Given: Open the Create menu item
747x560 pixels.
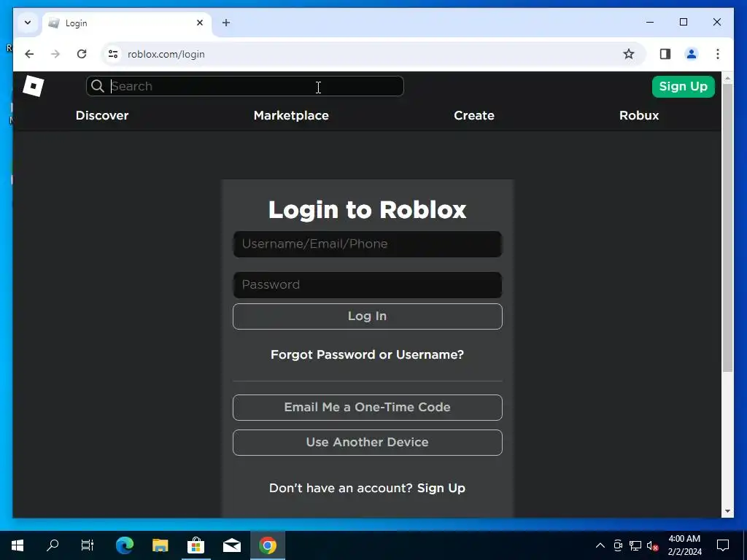Looking at the screenshot, I should point(474,116).
